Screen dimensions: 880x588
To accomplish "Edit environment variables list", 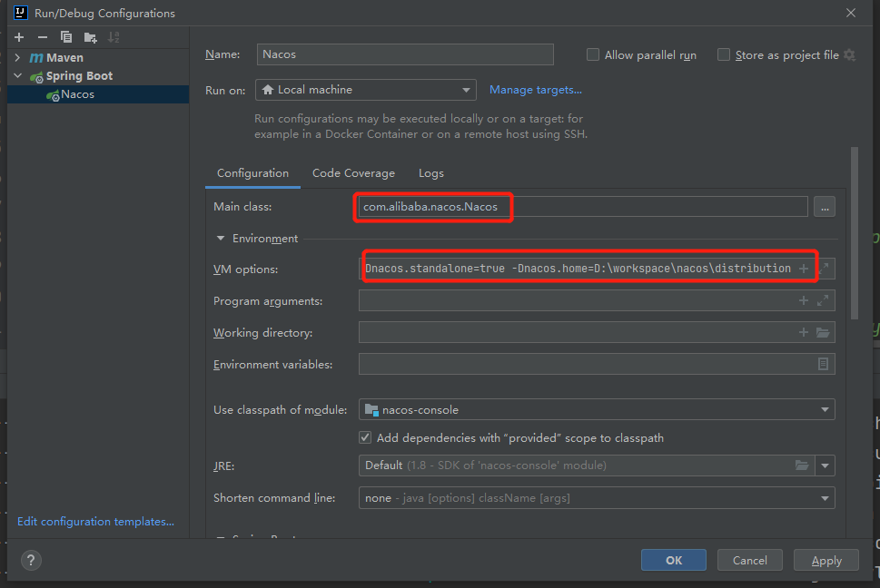I will pos(824,365).
